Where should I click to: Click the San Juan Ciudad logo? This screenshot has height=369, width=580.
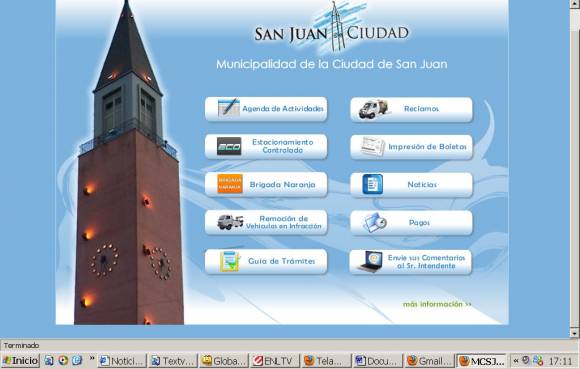(331, 28)
